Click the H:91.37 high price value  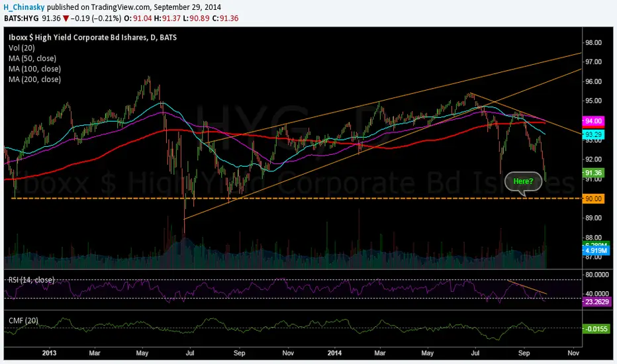point(167,18)
